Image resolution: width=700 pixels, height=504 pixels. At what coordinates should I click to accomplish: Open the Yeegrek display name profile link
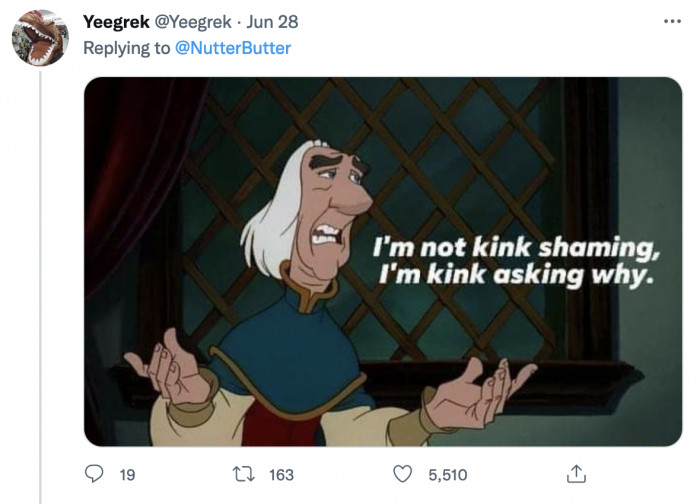(116, 22)
